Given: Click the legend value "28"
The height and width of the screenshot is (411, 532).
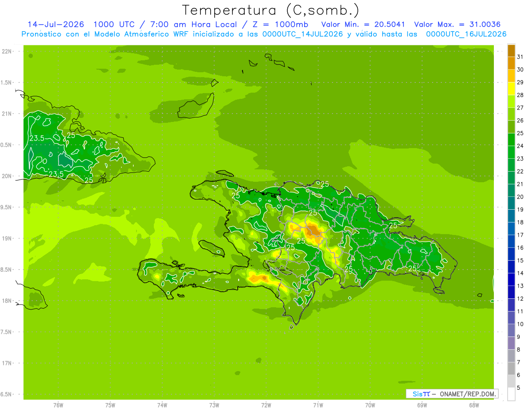Looking at the screenshot, I should [x=520, y=95].
